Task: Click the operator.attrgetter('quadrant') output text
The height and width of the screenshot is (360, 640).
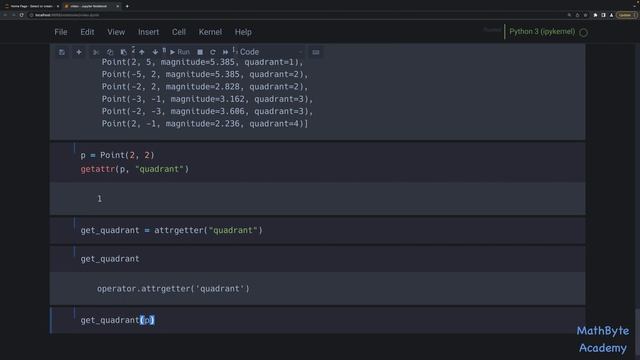Action: coord(173,289)
